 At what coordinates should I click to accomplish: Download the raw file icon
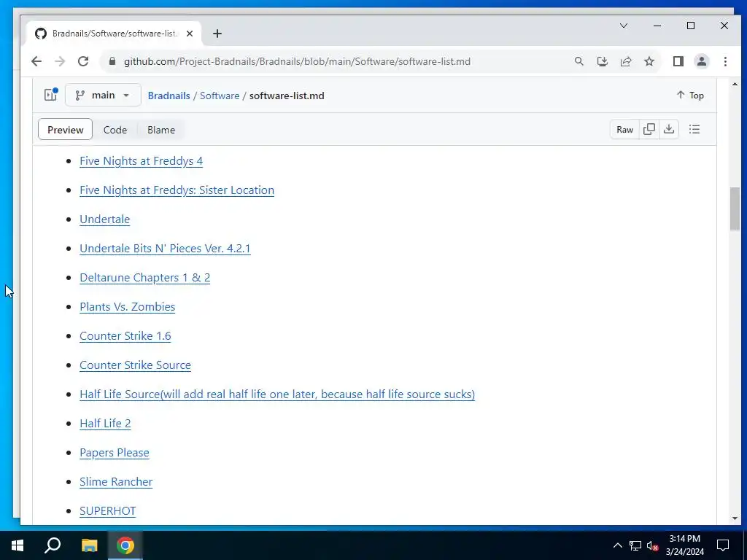[669, 130]
